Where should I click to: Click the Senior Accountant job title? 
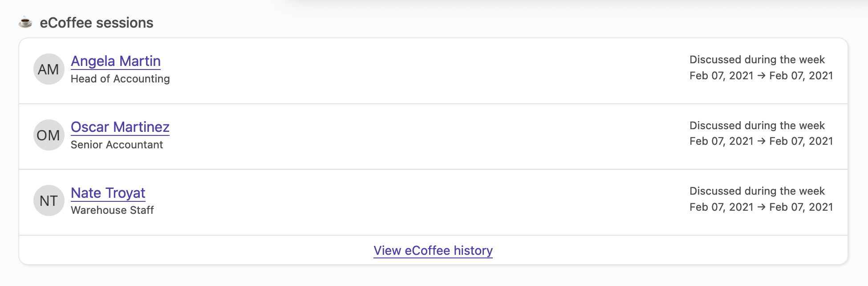click(117, 145)
